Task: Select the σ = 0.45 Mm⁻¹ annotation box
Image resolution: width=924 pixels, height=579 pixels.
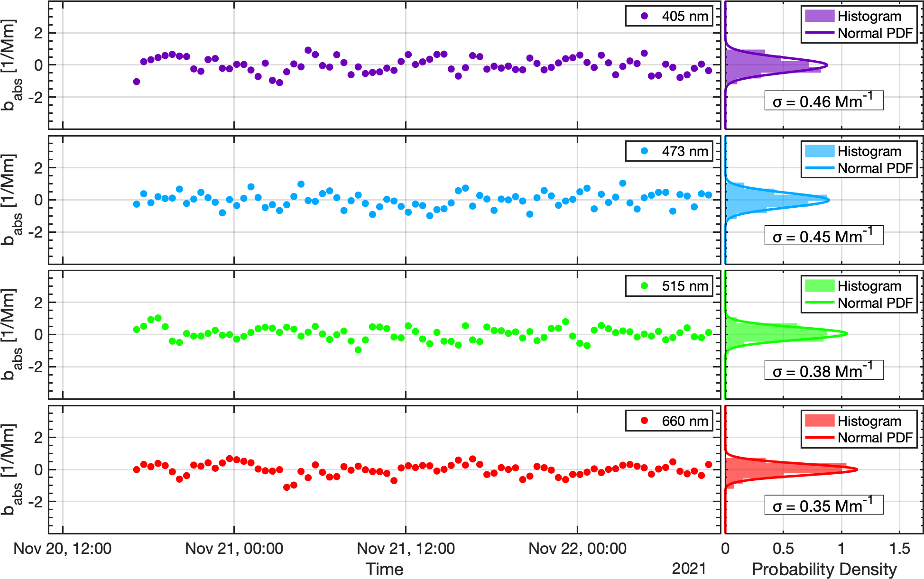Action: pos(823,236)
